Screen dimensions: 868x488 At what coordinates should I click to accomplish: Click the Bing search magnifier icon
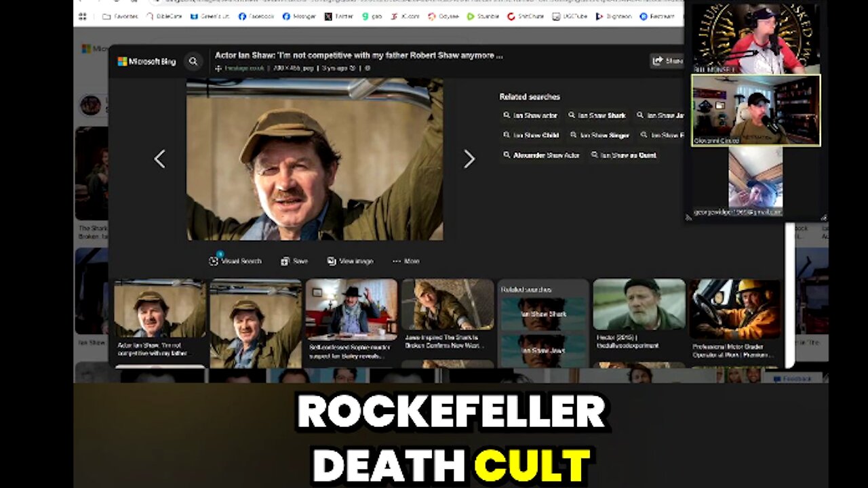[x=193, y=62]
